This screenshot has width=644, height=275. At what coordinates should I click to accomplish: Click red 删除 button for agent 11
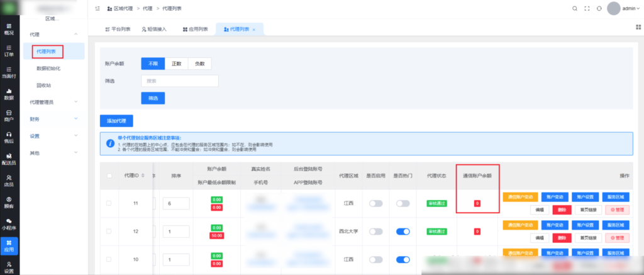[560, 210]
